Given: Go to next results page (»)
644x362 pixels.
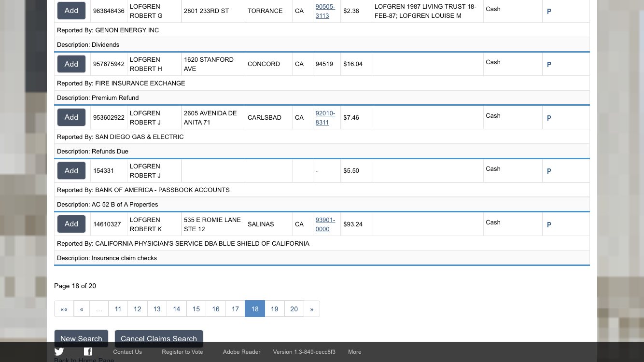Looking at the screenshot, I should [312, 309].
